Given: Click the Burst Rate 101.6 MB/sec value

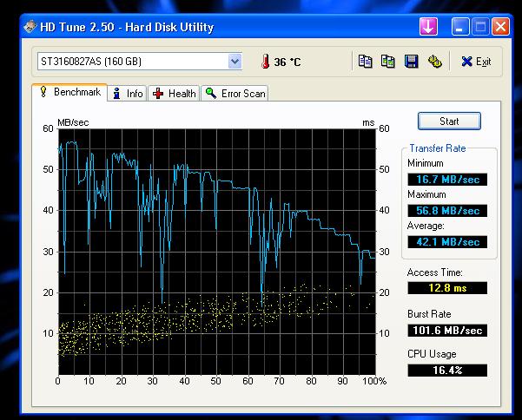Looking at the screenshot, I should coord(446,330).
